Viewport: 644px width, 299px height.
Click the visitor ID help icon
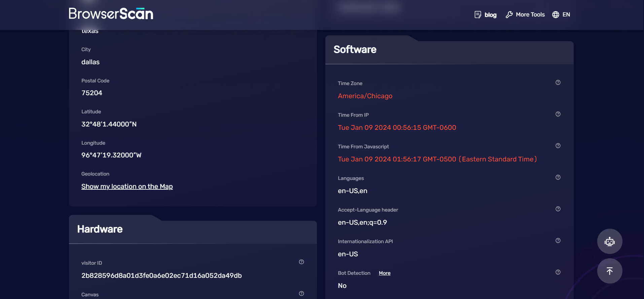[301, 262]
